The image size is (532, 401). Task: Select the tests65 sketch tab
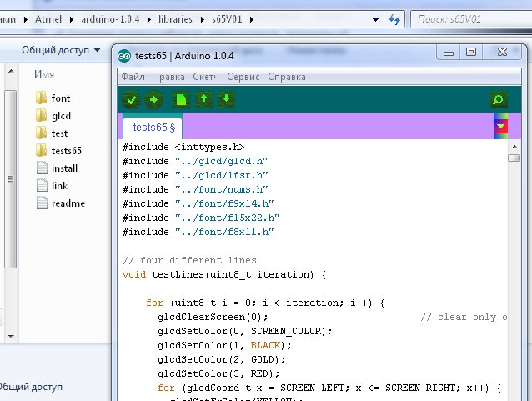pos(153,128)
